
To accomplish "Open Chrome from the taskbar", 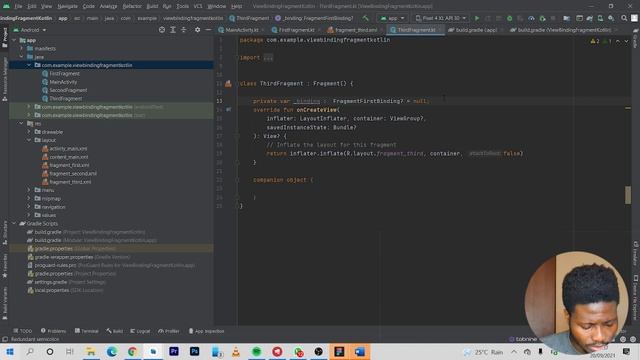I will click(x=132, y=351).
